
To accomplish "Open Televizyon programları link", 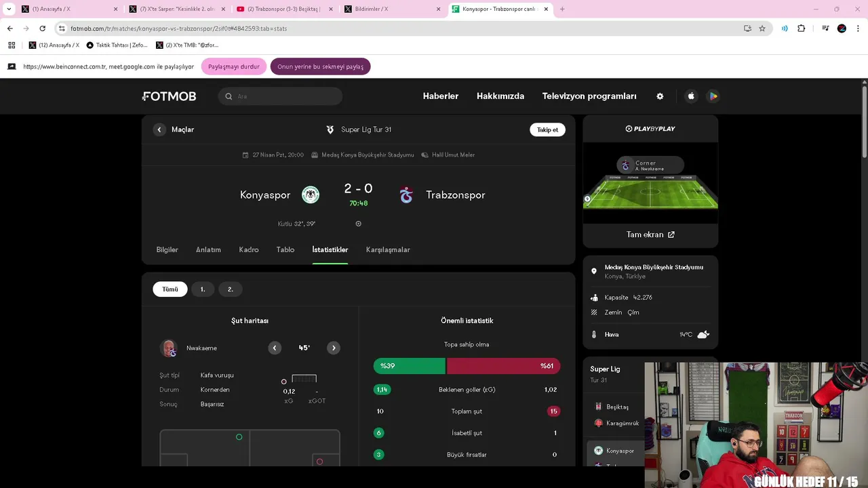I will click(x=589, y=96).
